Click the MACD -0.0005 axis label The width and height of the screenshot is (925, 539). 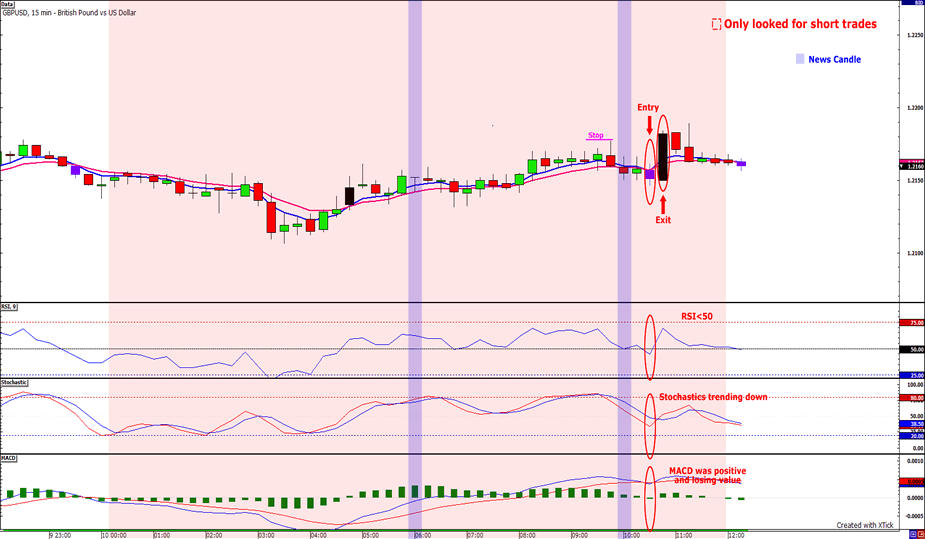coord(914,514)
